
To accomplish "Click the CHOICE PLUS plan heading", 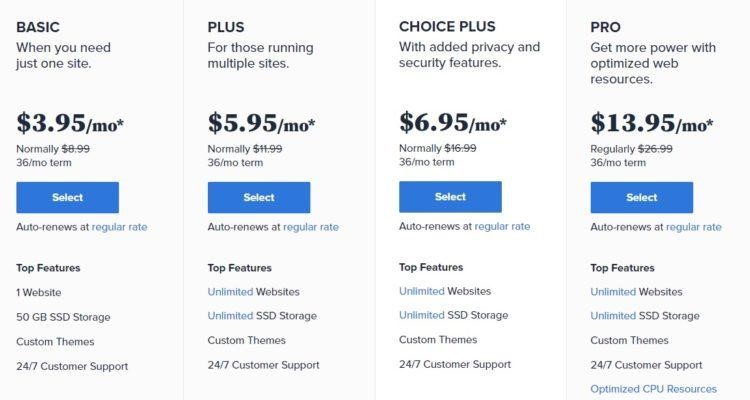I will pos(447,26).
